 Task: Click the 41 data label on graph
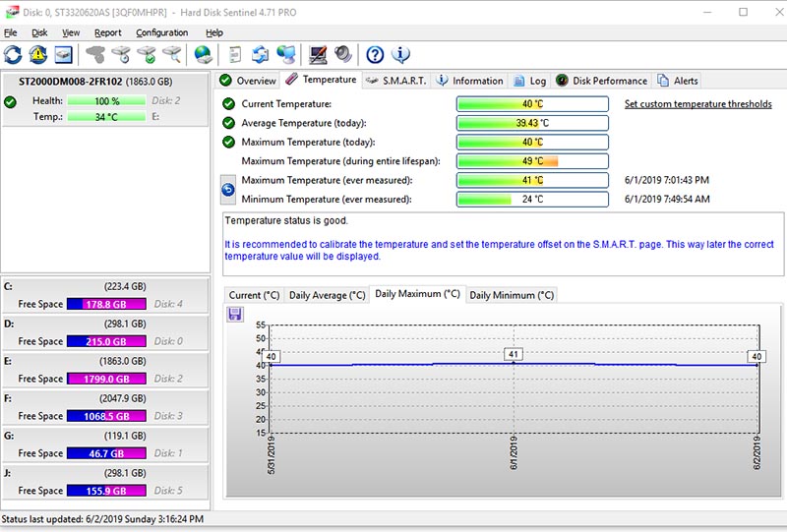coord(513,354)
